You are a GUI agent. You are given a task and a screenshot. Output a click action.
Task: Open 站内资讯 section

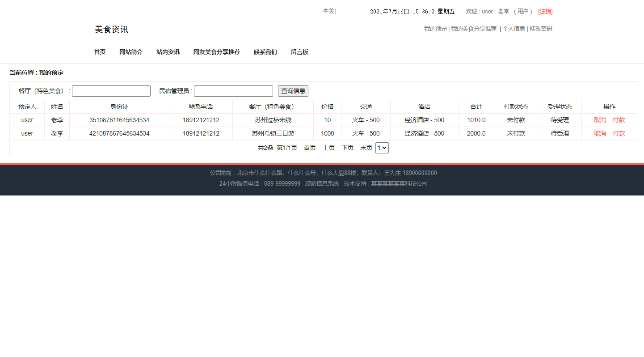pyautogui.click(x=168, y=52)
